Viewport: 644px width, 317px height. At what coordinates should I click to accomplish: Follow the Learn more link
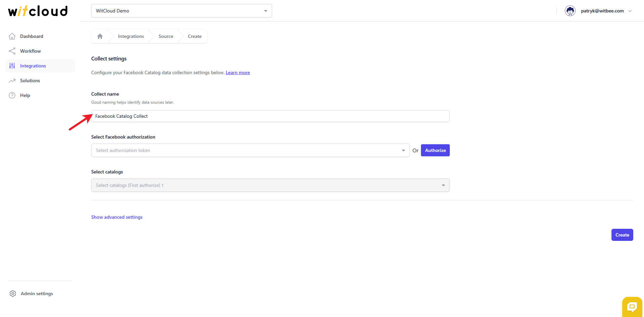(x=238, y=72)
